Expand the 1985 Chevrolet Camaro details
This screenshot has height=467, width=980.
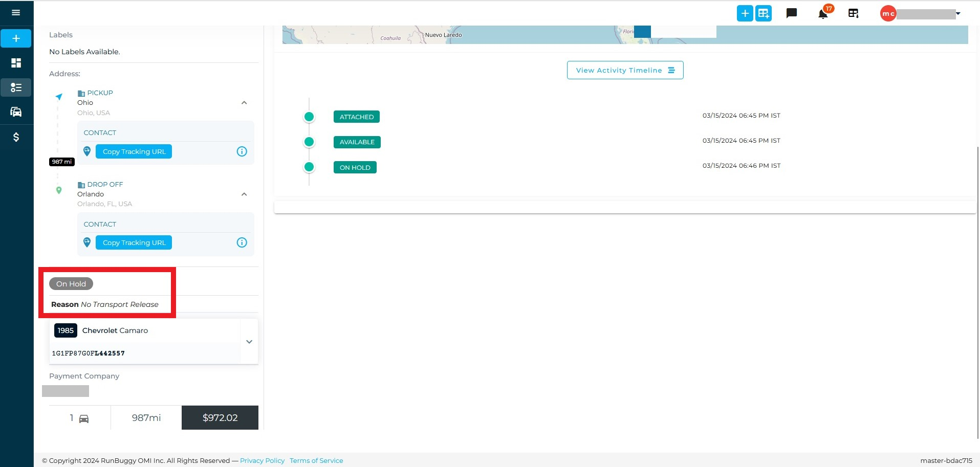point(249,342)
